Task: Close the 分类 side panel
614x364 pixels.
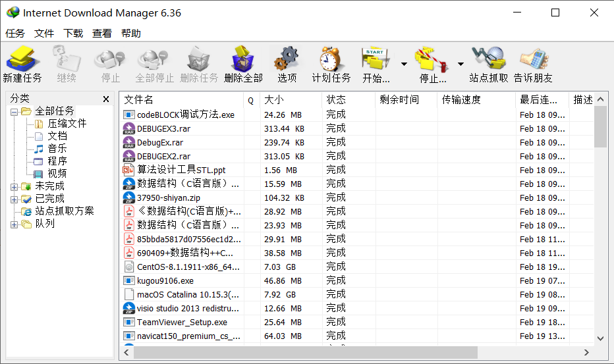Action: pos(106,99)
